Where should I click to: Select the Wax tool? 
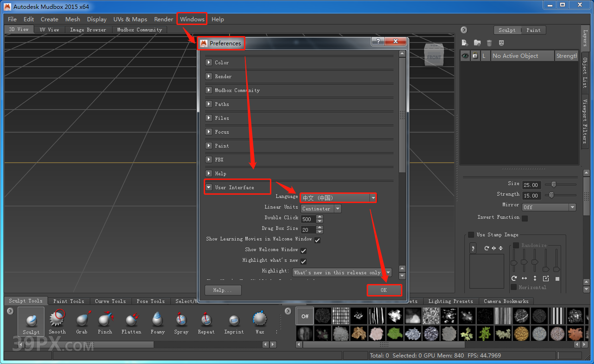point(259,319)
